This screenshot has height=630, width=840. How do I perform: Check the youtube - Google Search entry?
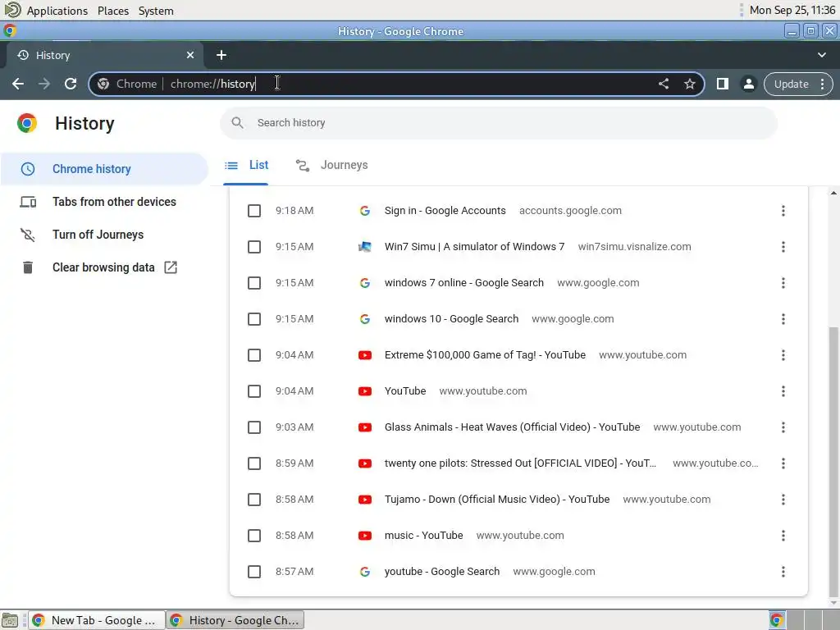(254, 572)
